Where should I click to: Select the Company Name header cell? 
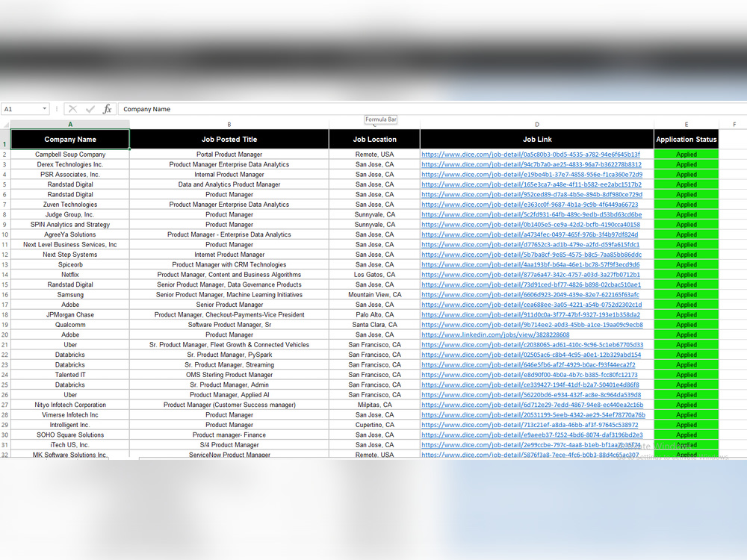click(70, 139)
